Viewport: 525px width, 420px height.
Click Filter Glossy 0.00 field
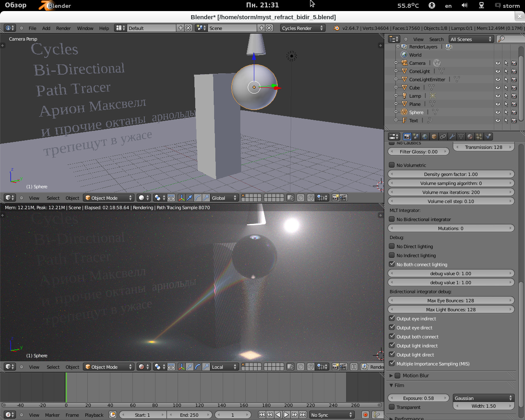[418, 151]
